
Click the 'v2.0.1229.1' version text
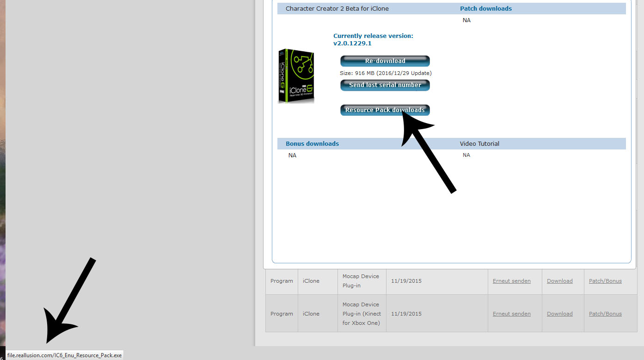[352, 43]
